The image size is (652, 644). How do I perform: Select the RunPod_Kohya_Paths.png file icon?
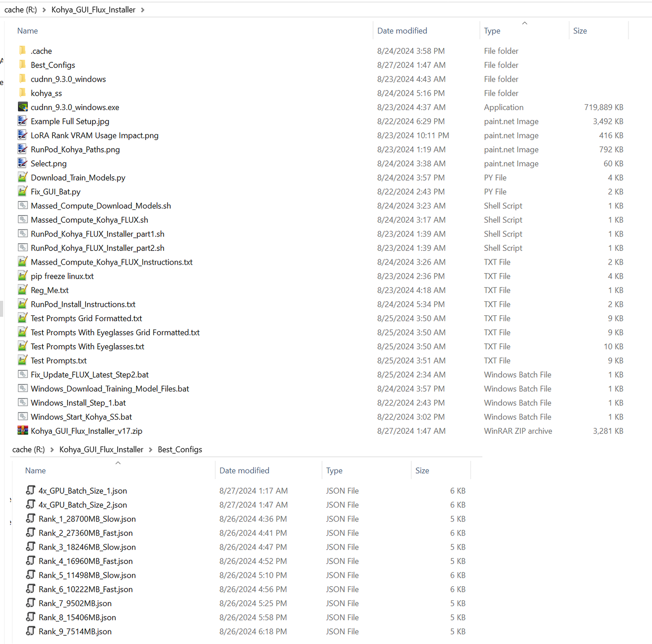tap(23, 149)
